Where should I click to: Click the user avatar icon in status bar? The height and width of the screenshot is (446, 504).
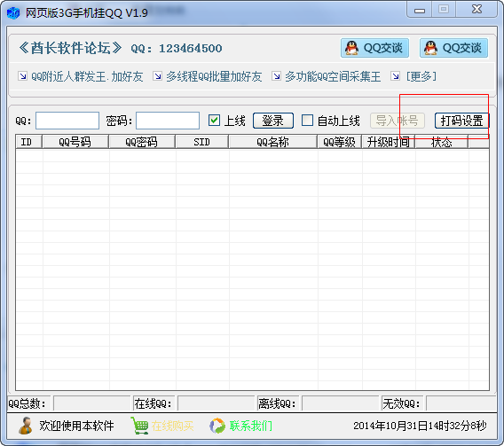pyautogui.click(x=26, y=426)
